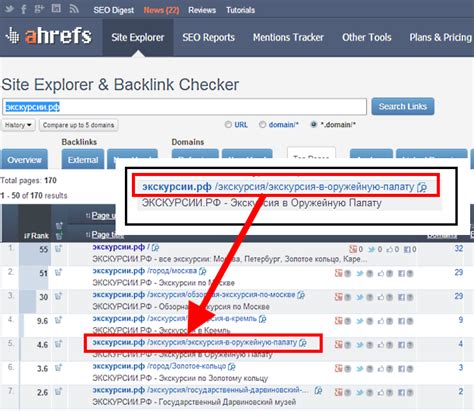Switch to the External backlinks tab
The width and height of the screenshot is (474, 411).
pos(83,160)
